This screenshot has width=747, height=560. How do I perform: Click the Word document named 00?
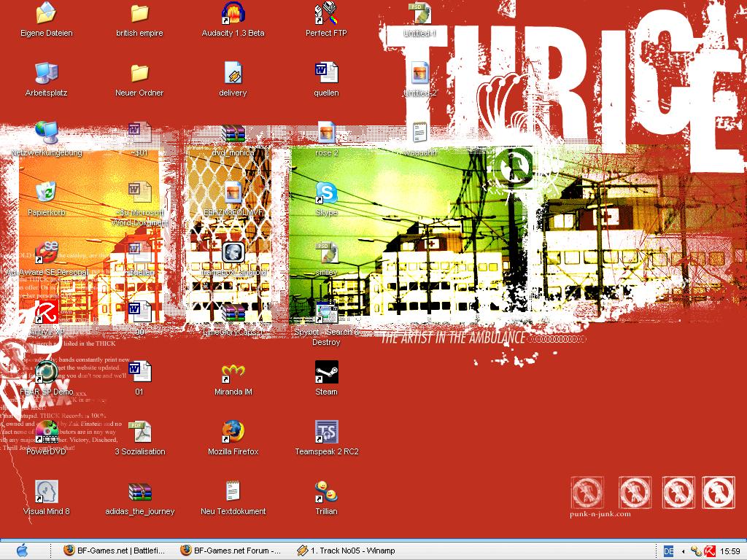point(139,312)
